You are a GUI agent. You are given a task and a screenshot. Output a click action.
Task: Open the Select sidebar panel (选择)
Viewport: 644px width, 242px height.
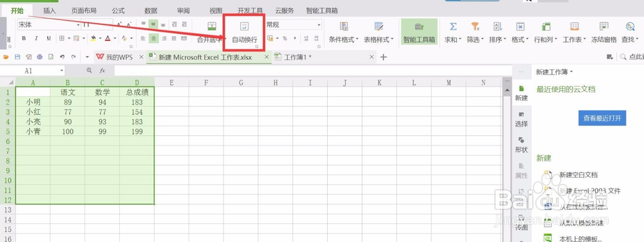[x=521, y=119]
